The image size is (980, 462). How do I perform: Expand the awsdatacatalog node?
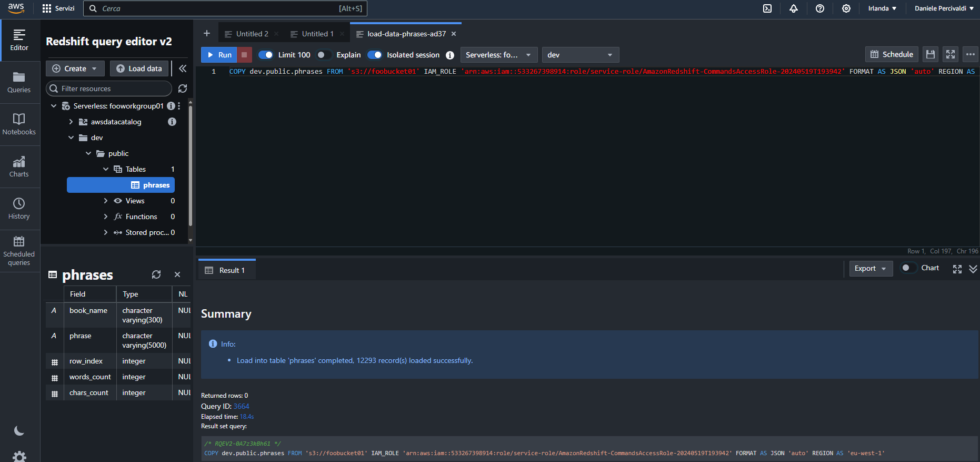[x=71, y=122]
